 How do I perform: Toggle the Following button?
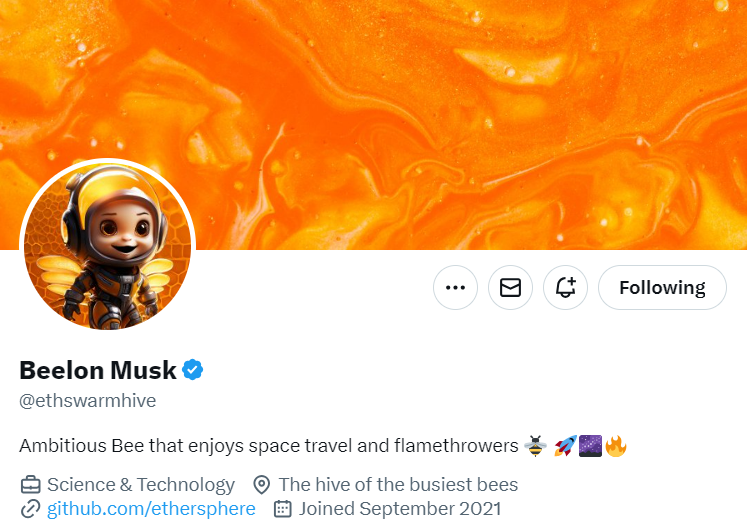tap(662, 288)
